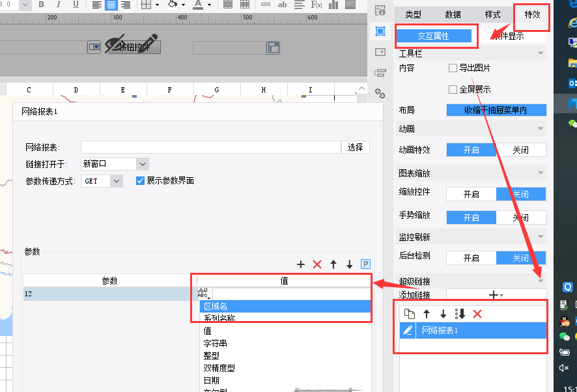Toggle bold formatting
577x392 pixels.
click(x=41, y=5)
